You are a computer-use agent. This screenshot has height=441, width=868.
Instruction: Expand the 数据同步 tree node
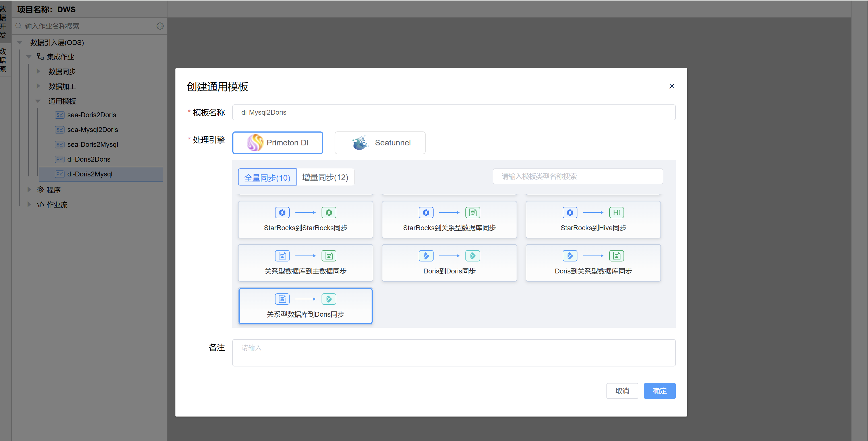(38, 71)
